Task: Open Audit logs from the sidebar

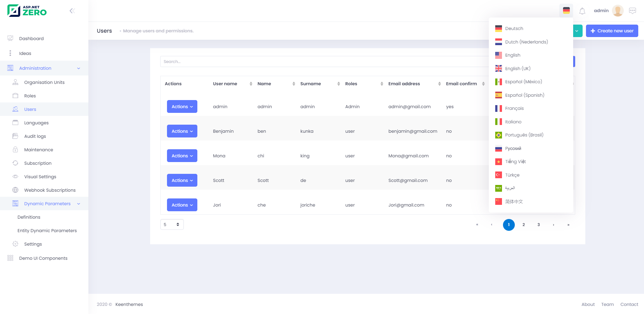Action: pyautogui.click(x=35, y=136)
